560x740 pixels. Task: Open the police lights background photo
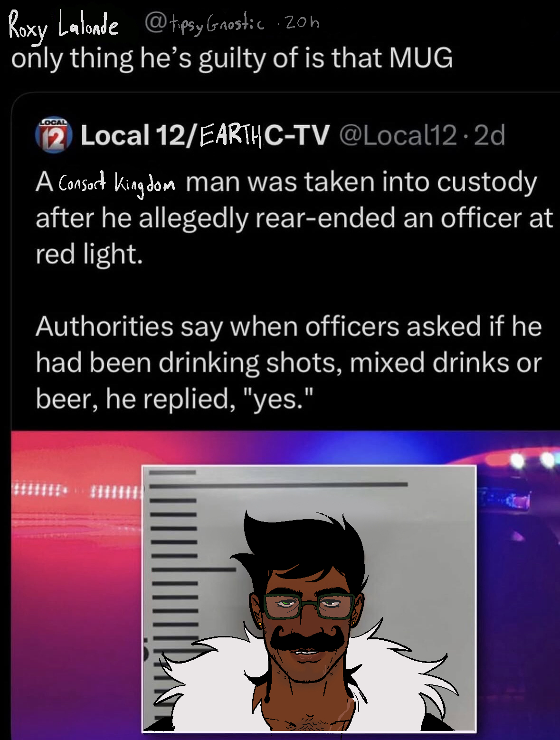tap(285, 585)
